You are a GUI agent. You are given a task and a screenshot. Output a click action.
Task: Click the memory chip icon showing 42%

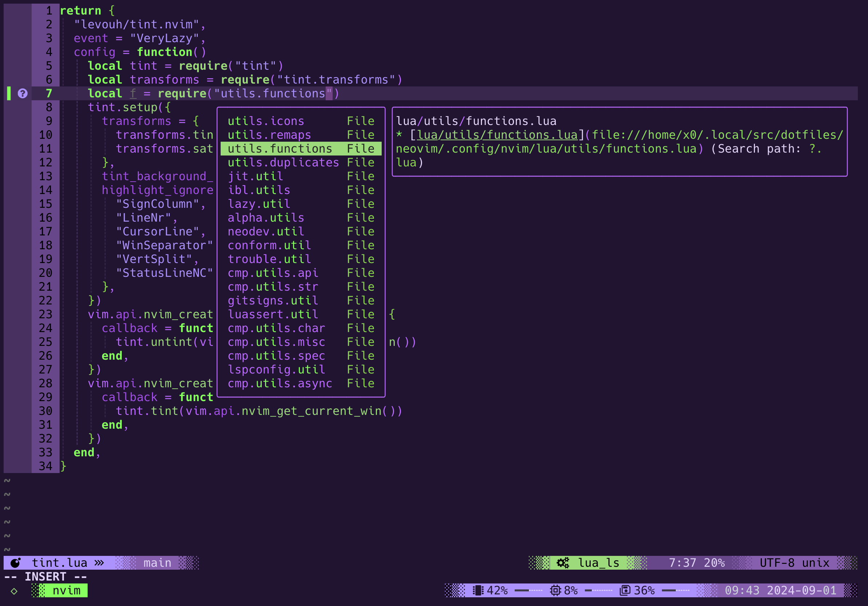click(478, 590)
